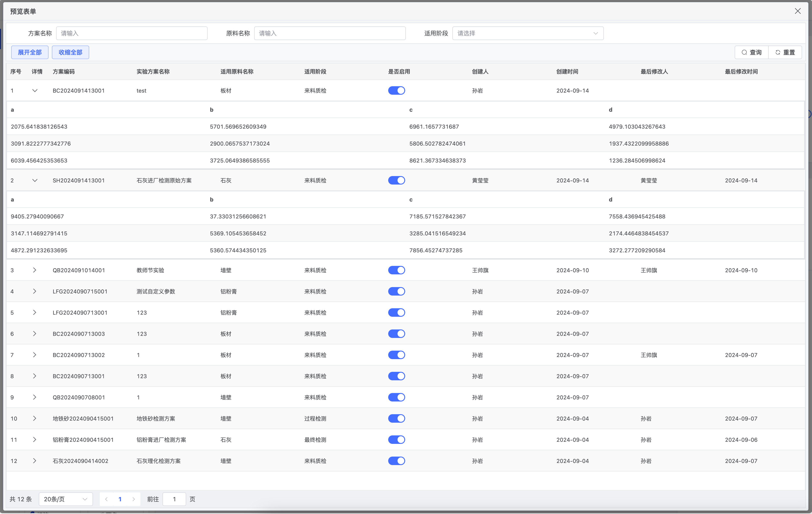
Task: Toggle enable switch for LFG2024090713001
Action: (396, 313)
